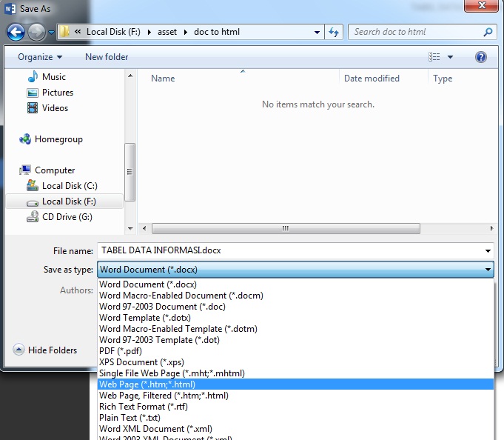Click Hide Folders button
Image resolution: width=504 pixels, height=440 pixels.
(45, 350)
